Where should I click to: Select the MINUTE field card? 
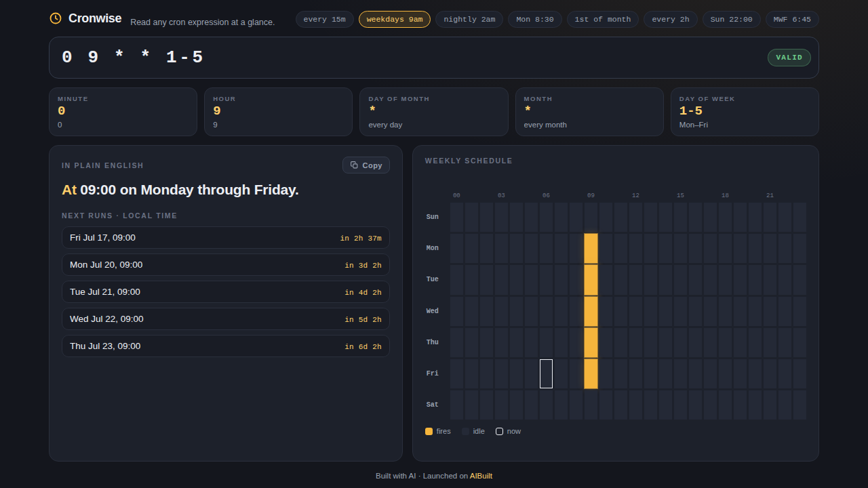click(x=123, y=112)
